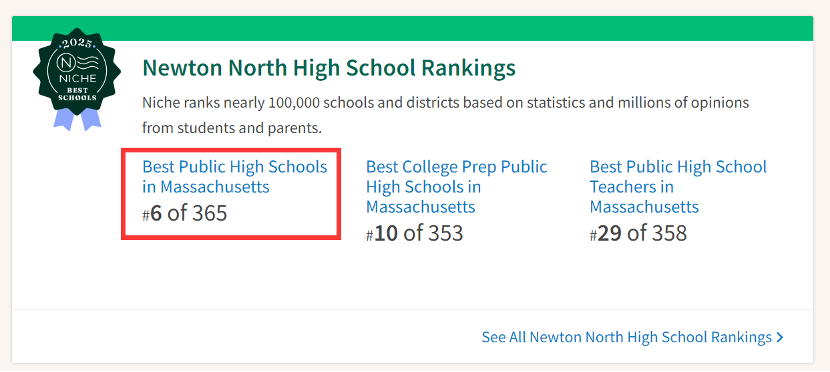
Task: Click the #29 of 358 ranking number
Action: pos(638,233)
